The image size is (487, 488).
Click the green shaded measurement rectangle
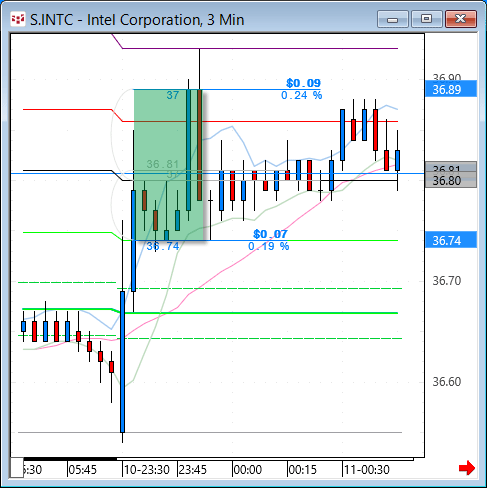tap(168, 165)
